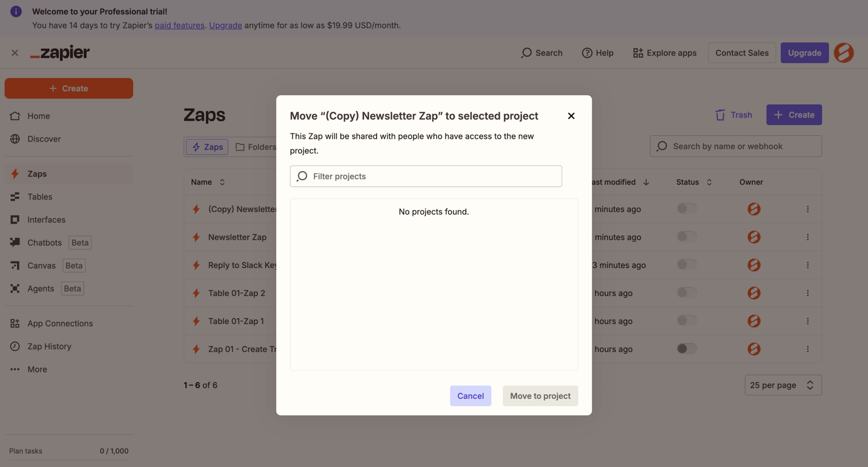This screenshot has height=467, width=868.
Task: Open more options for Newsletter Zap row
Action: point(808,237)
